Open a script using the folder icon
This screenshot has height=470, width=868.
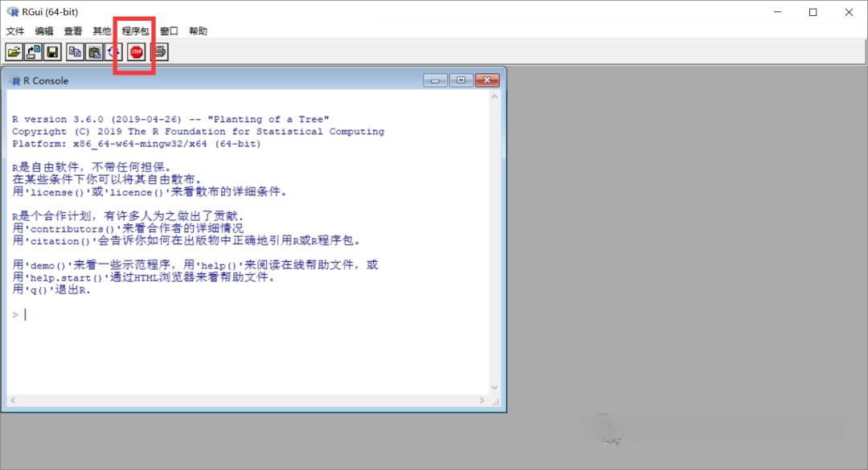pos(14,51)
